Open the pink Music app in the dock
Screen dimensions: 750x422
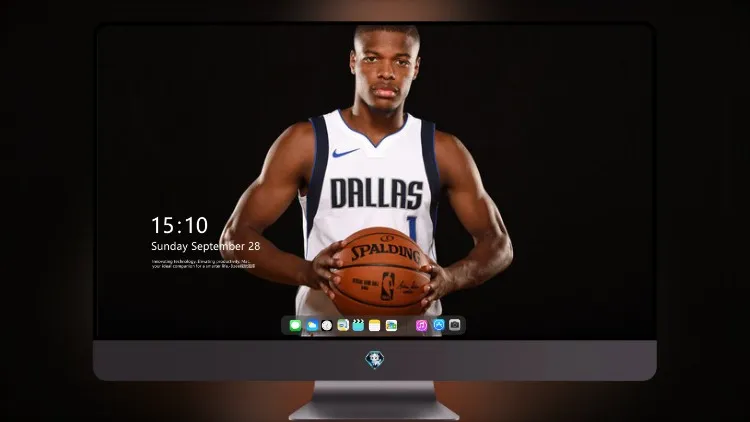421,325
